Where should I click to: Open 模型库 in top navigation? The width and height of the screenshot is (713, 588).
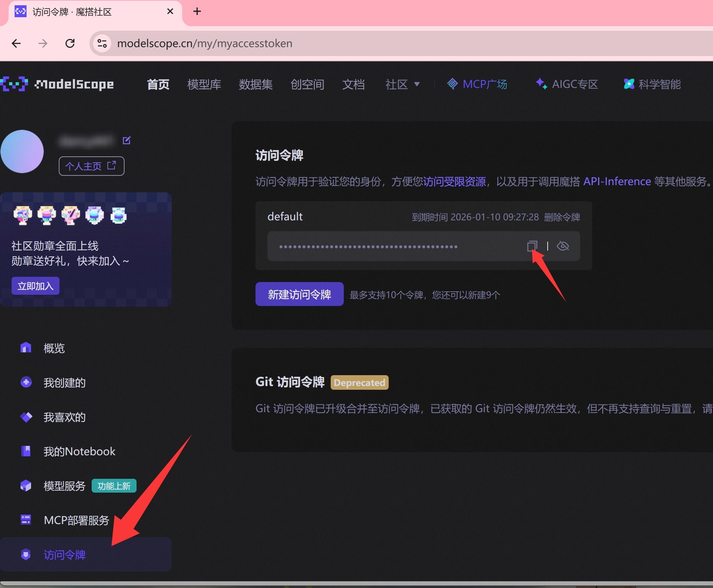[x=204, y=84]
